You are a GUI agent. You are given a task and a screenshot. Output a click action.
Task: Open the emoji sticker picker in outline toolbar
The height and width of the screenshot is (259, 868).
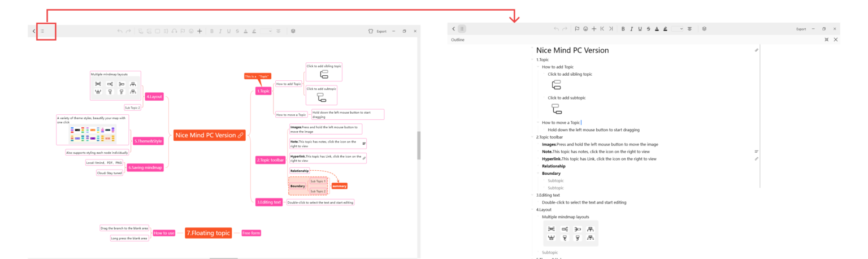585,29
